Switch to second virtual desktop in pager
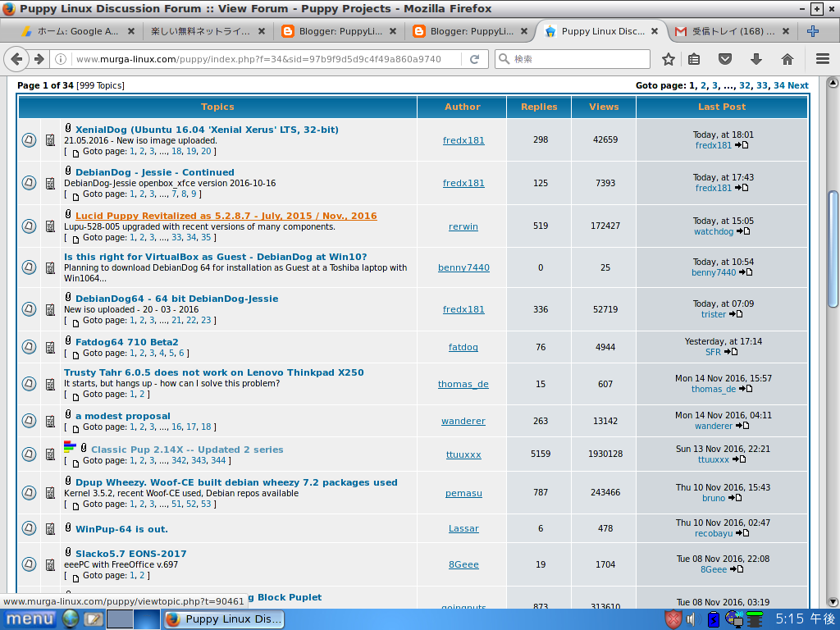The width and height of the screenshot is (840, 630). pos(147,619)
